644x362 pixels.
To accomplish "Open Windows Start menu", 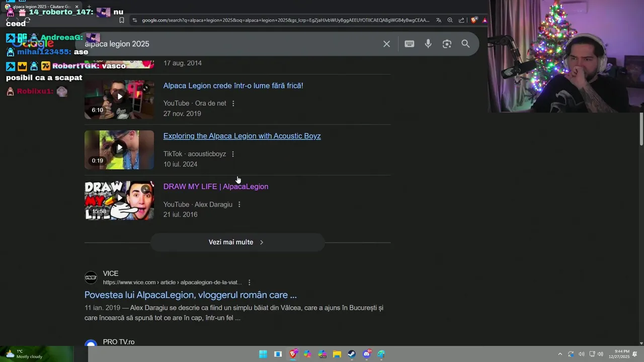I will click(263, 354).
